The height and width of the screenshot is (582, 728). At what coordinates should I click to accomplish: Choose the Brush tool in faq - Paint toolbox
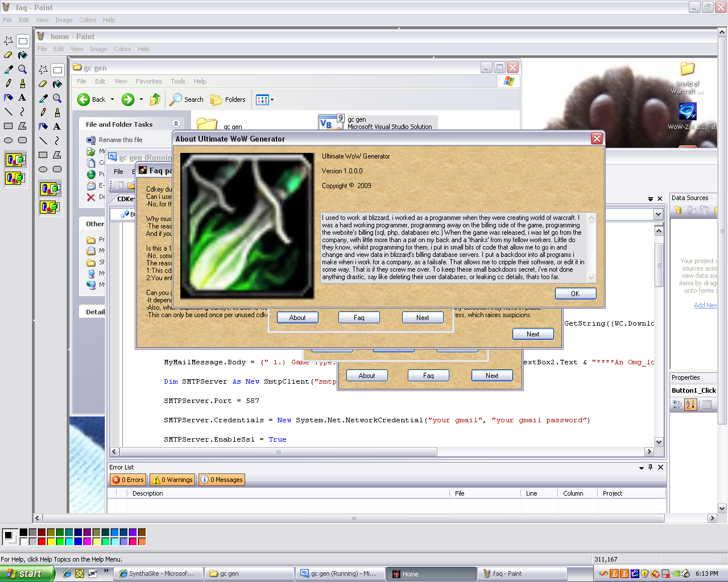(23, 84)
